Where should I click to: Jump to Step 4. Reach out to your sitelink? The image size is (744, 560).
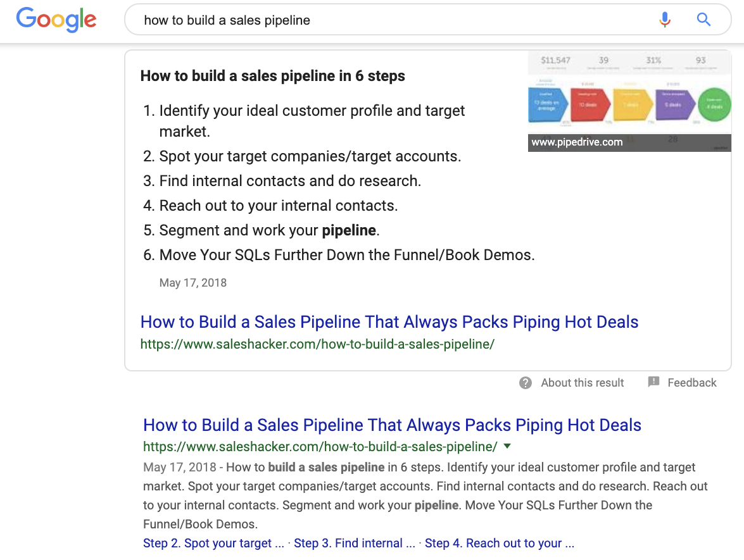click(x=499, y=544)
